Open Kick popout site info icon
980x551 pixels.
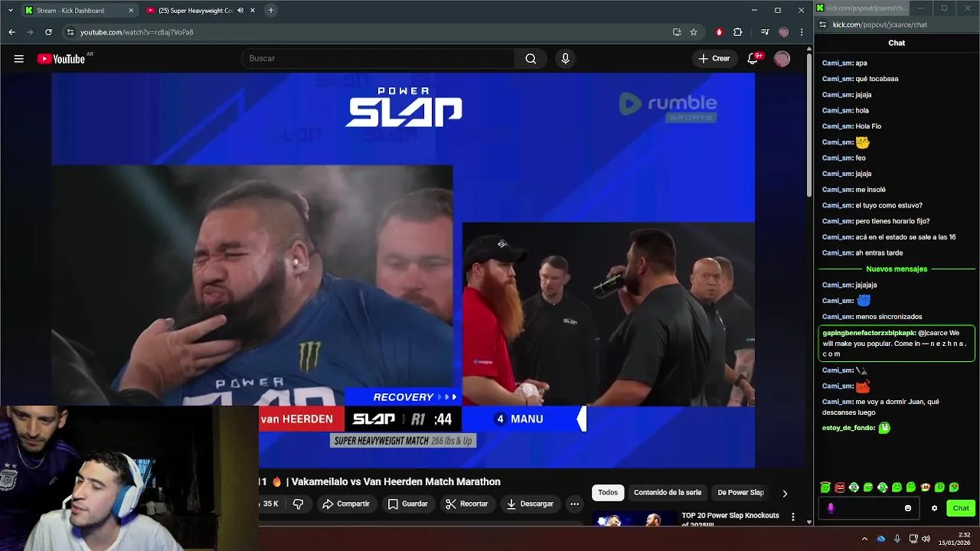pos(823,24)
